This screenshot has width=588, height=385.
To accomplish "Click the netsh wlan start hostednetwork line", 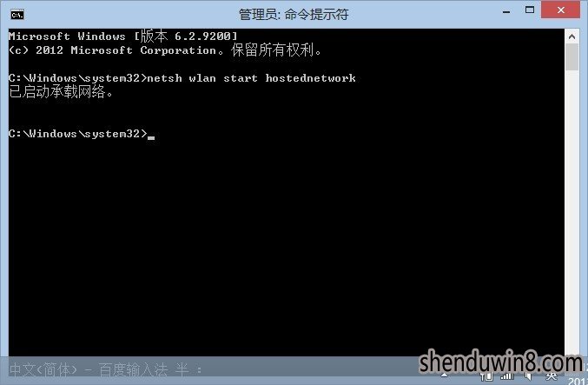I will (x=182, y=78).
